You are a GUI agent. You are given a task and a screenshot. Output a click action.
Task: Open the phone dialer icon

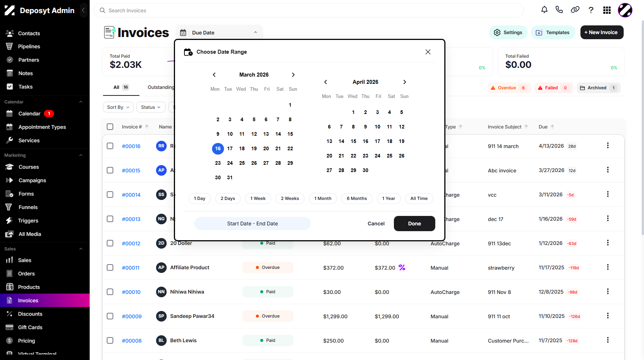tap(559, 10)
